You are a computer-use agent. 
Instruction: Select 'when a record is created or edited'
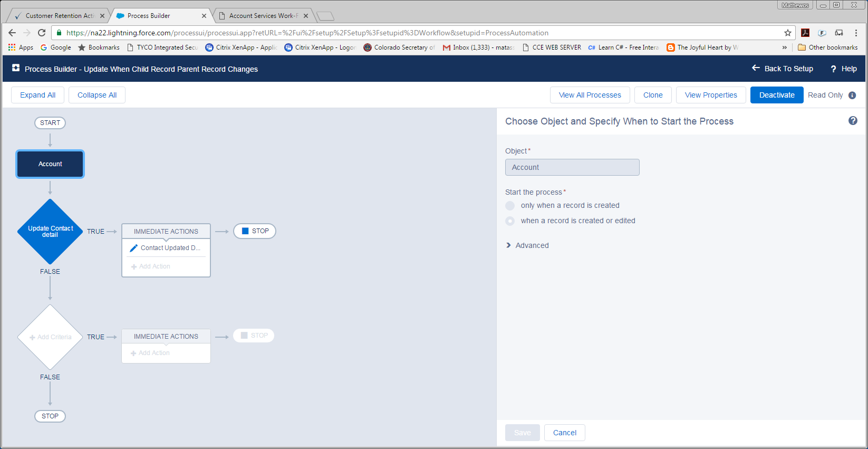click(510, 221)
